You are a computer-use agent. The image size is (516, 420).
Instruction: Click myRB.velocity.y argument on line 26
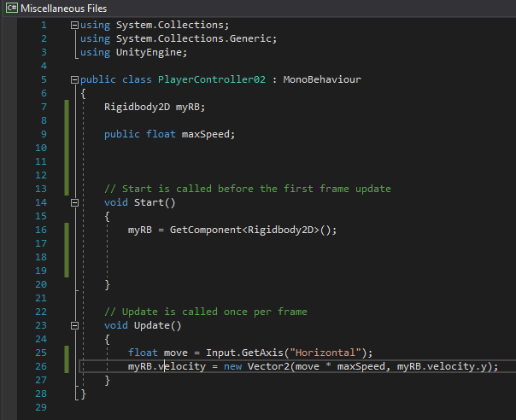(x=442, y=366)
